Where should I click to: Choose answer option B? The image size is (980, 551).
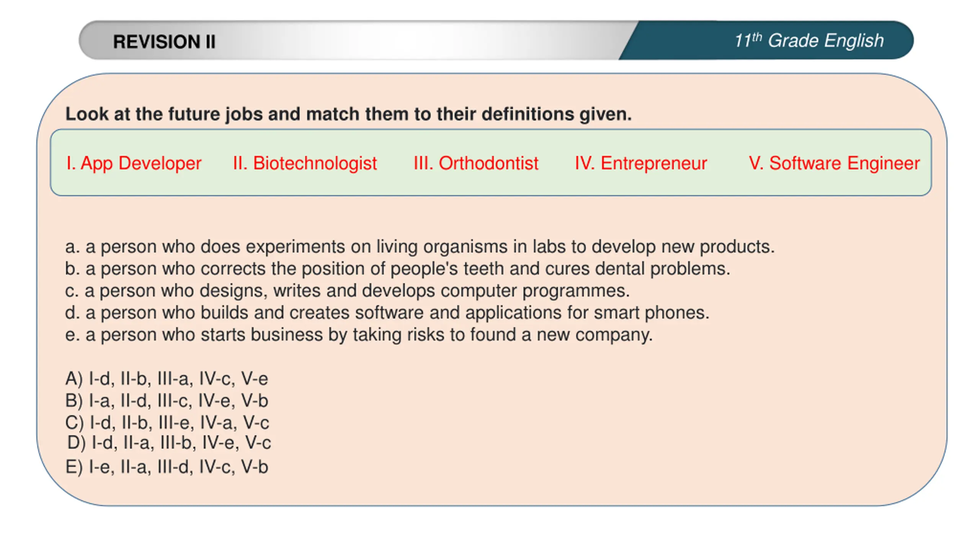(167, 401)
